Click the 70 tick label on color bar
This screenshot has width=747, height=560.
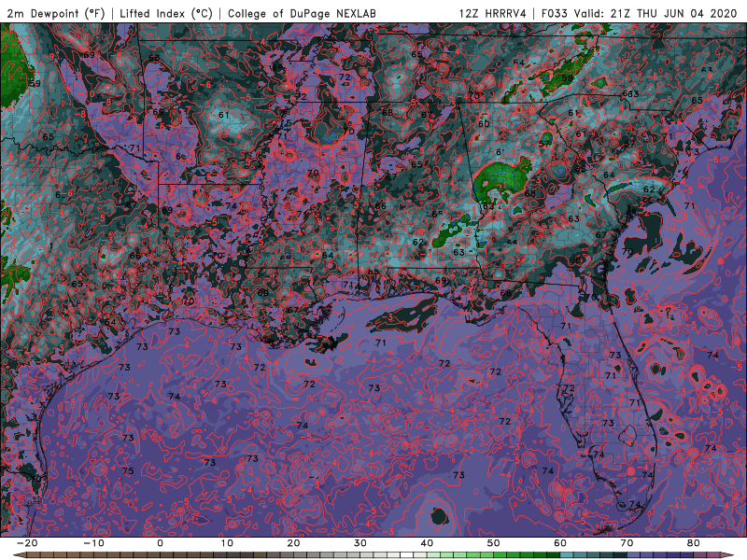(627, 543)
